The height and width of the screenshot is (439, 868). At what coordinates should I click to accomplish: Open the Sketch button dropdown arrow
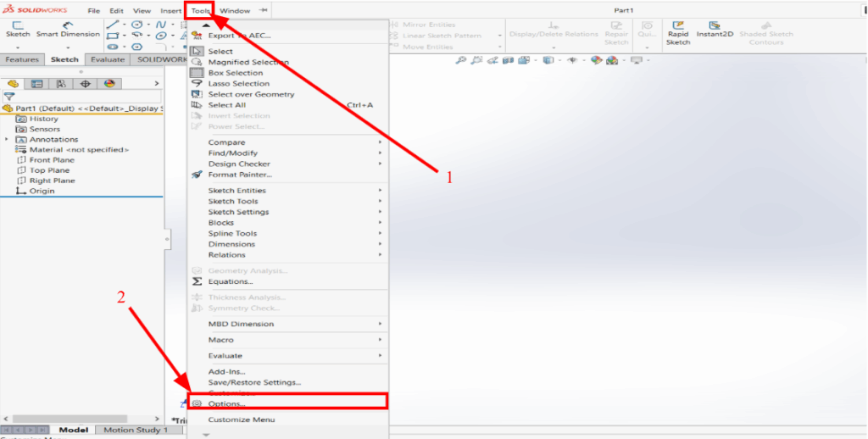[x=18, y=47]
